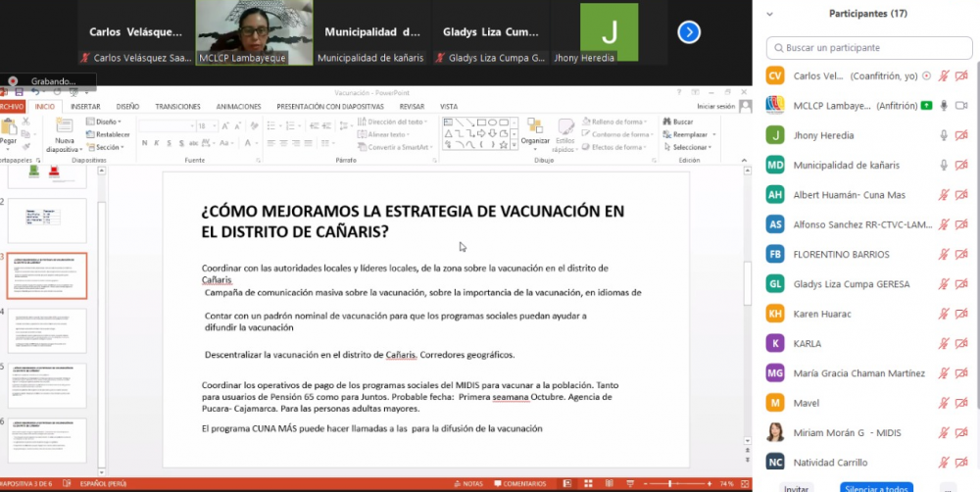980x492 pixels.
Task: Click the Buscar find icon in Edición
Action: click(x=677, y=122)
